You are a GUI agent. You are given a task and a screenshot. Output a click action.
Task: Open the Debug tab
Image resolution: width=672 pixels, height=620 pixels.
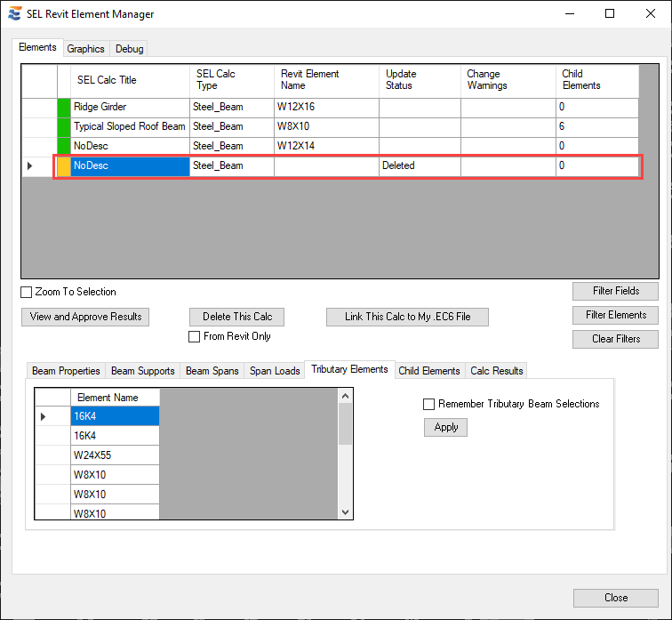pos(130,49)
